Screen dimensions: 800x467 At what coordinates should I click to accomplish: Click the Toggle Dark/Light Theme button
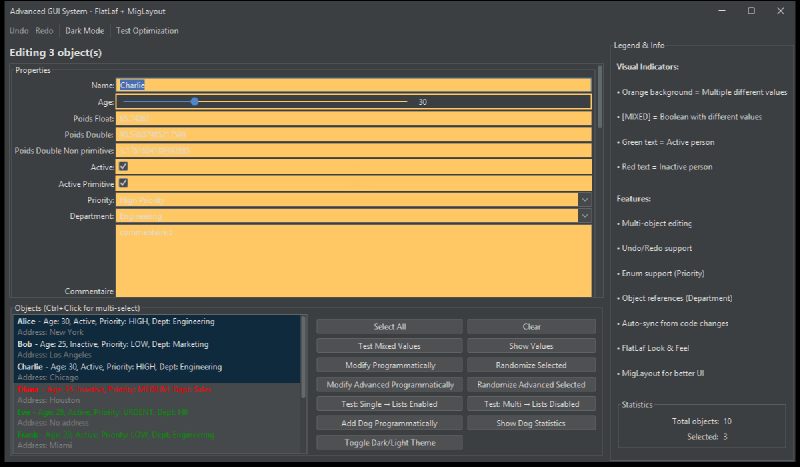tap(389, 443)
